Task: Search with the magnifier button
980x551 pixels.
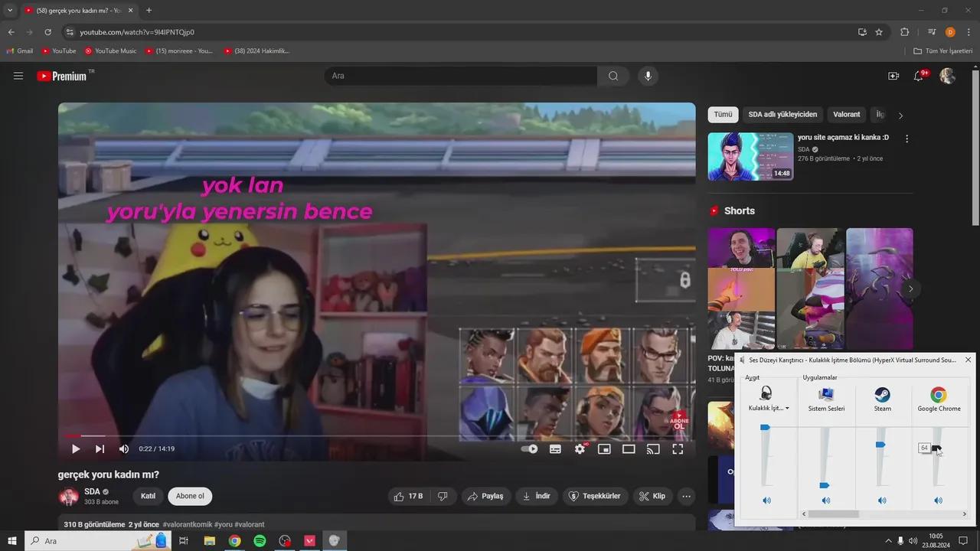Action: 613,76
